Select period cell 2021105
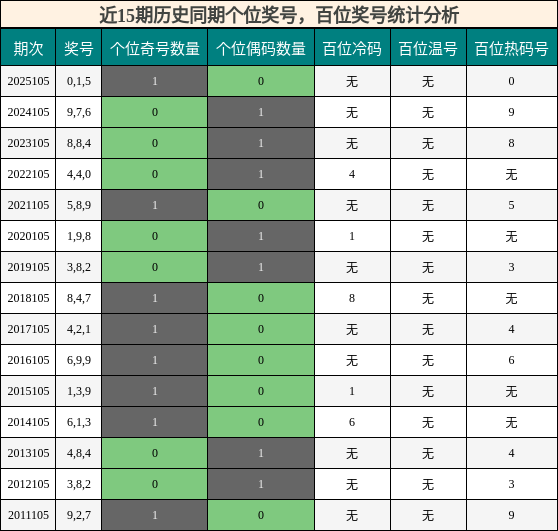The width and height of the screenshot is (558, 531). [28, 205]
